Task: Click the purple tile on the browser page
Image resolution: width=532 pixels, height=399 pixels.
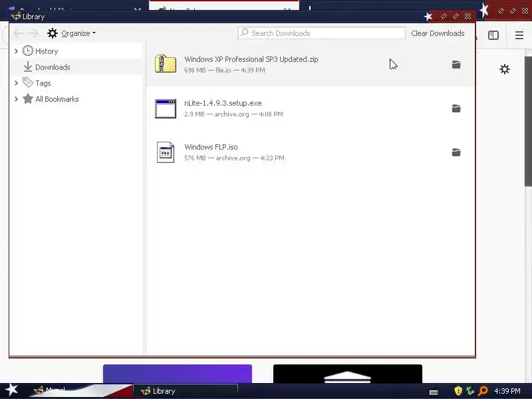Action: coord(178,374)
